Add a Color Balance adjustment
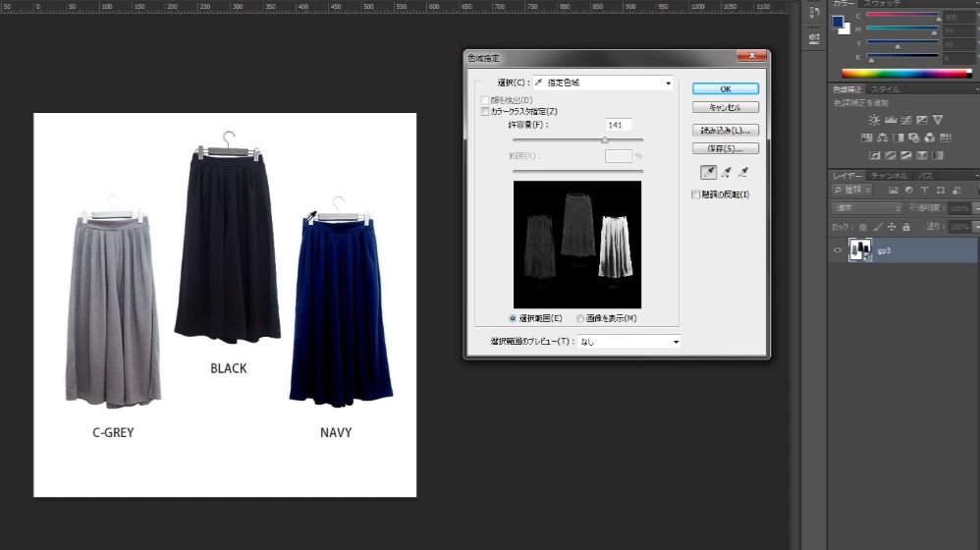 pos(883,137)
